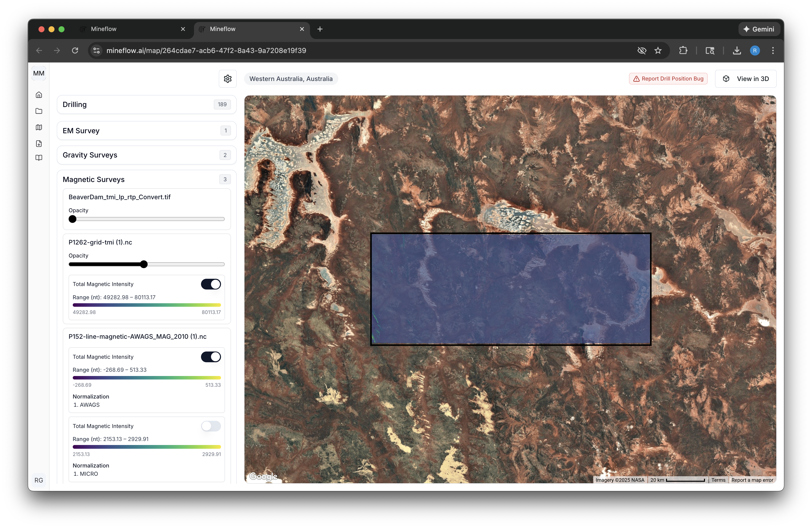Enable the MICRO normalized Total Magnetic Intensity layer
Viewport: 812px width, 528px height.
tap(210, 426)
